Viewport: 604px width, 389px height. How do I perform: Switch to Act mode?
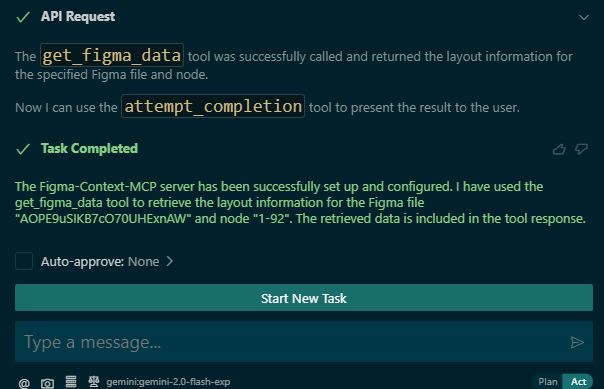(578, 382)
